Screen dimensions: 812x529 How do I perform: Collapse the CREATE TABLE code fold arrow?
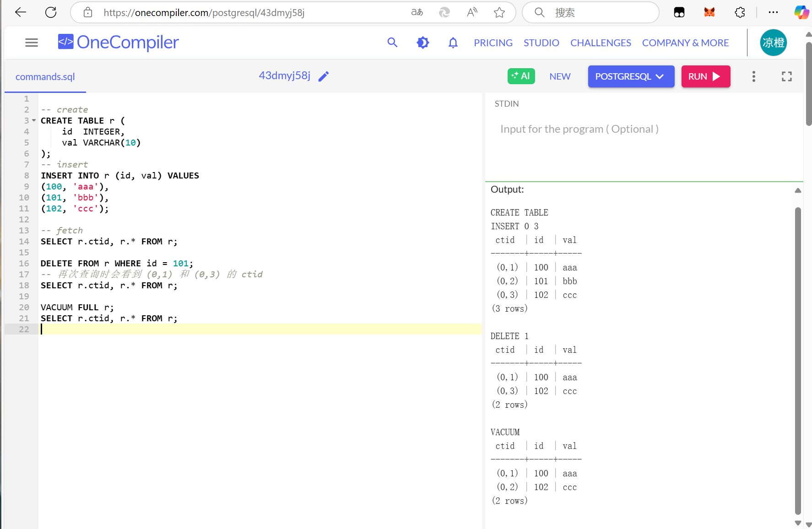34,120
